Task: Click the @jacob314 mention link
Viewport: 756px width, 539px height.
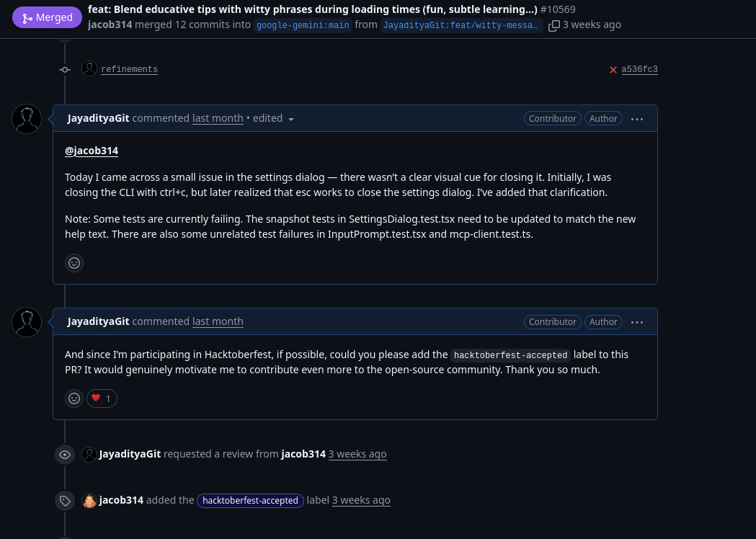Action: pos(92,151)
